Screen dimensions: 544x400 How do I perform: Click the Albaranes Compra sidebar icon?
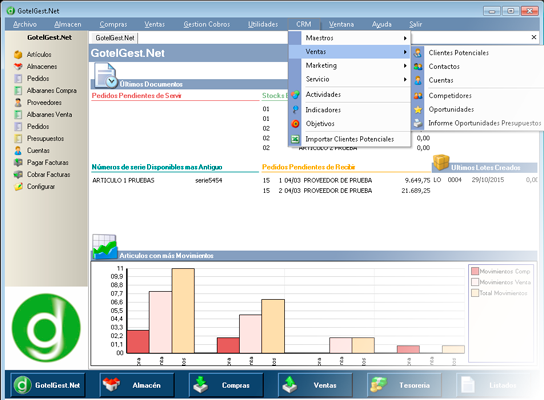coord(18,91)
